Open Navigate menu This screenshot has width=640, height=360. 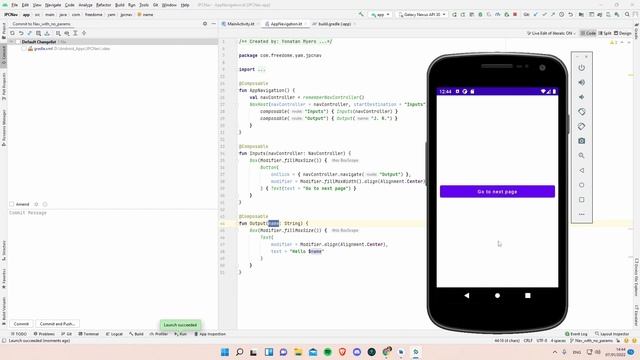coord(53,5)
